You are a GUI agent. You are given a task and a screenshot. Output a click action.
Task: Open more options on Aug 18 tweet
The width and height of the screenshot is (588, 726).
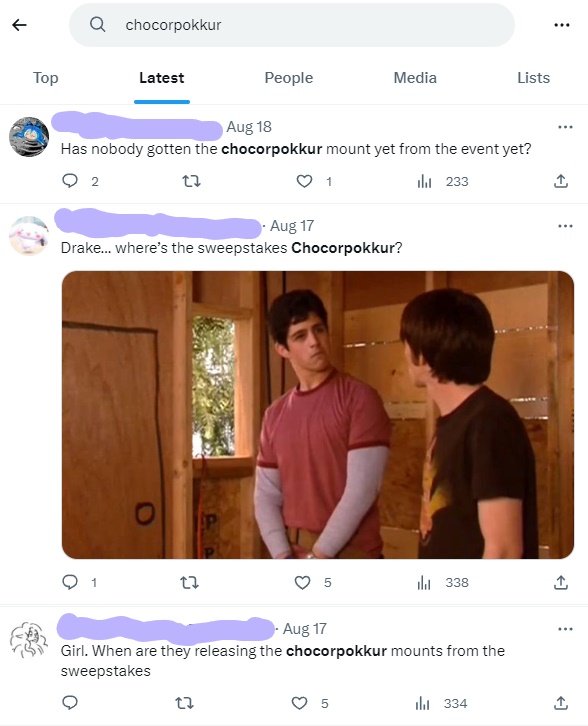565,127
